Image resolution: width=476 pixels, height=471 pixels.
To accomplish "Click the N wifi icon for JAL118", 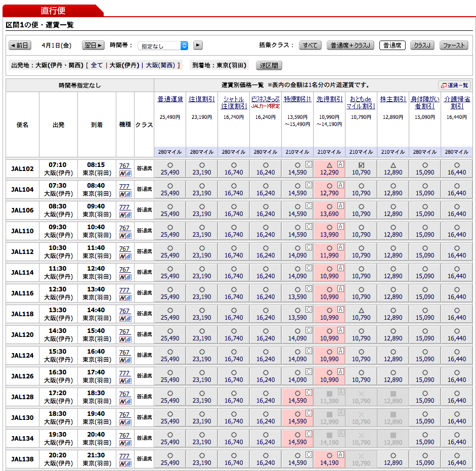I will [x=125, y=319].
